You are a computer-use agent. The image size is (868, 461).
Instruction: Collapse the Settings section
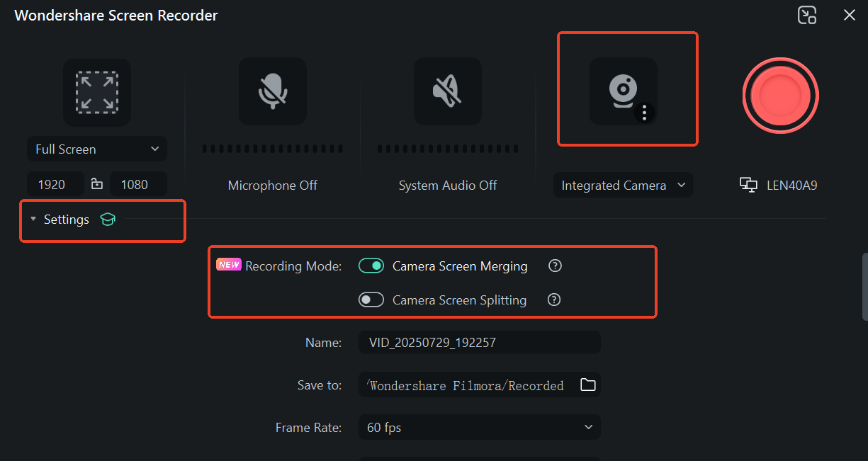click(x=33, y=220)
